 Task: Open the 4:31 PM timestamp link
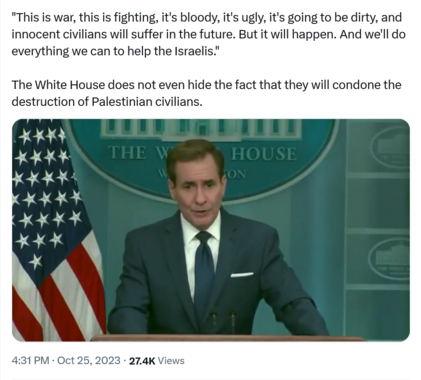coord(30,361)
